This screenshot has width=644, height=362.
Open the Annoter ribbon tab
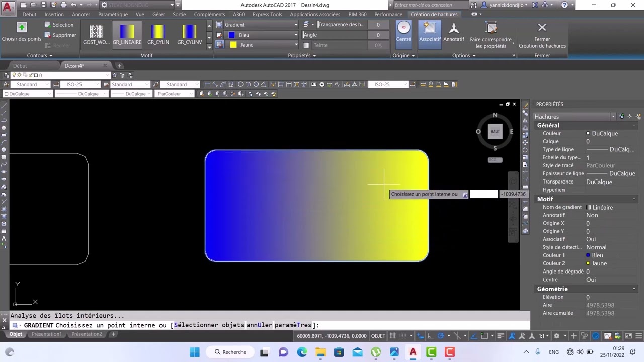(x=80, y=15)
